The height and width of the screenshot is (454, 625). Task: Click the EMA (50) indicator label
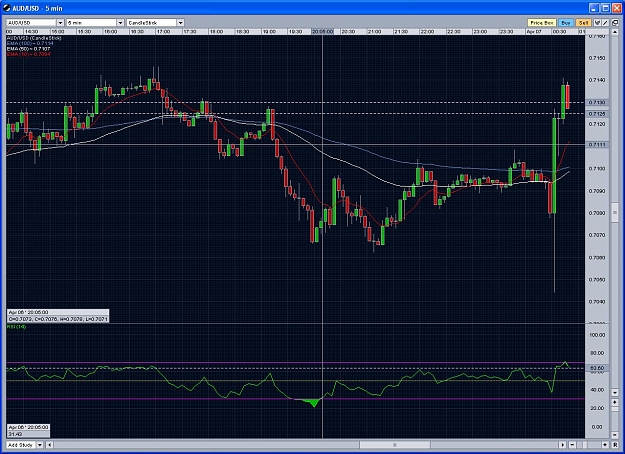point(29,49)
